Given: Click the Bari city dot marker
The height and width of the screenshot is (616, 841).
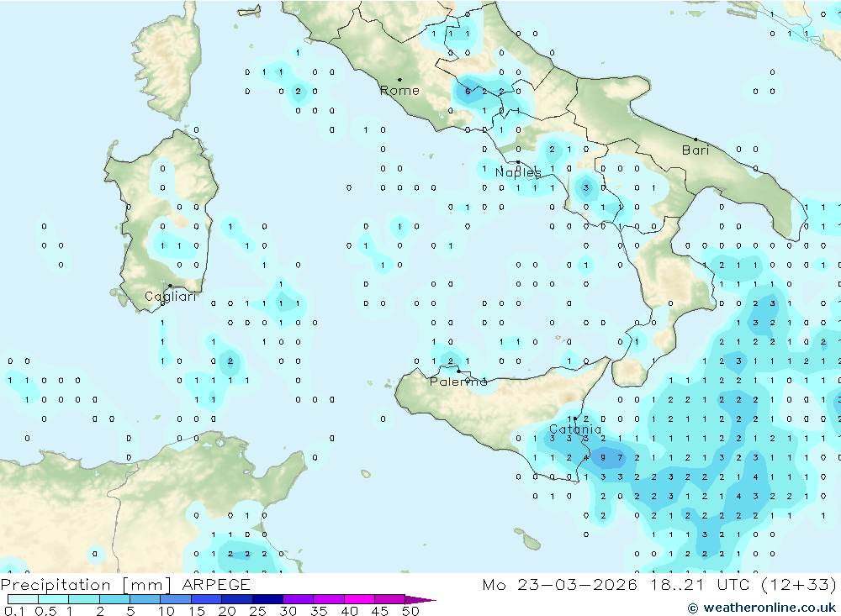Looking at the screenshot, I should [696, 140].
